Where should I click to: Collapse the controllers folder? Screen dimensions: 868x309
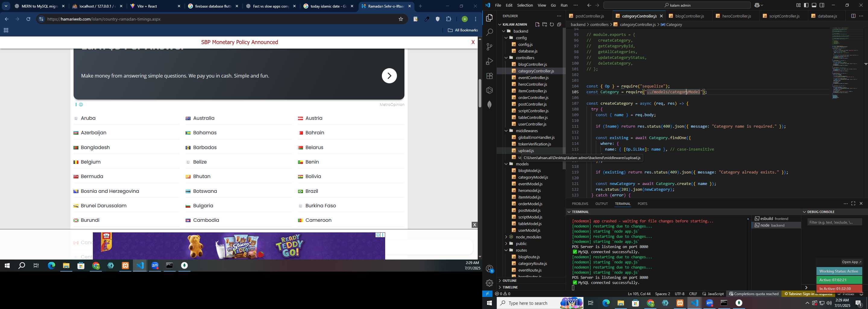click(x=531, y=58)
